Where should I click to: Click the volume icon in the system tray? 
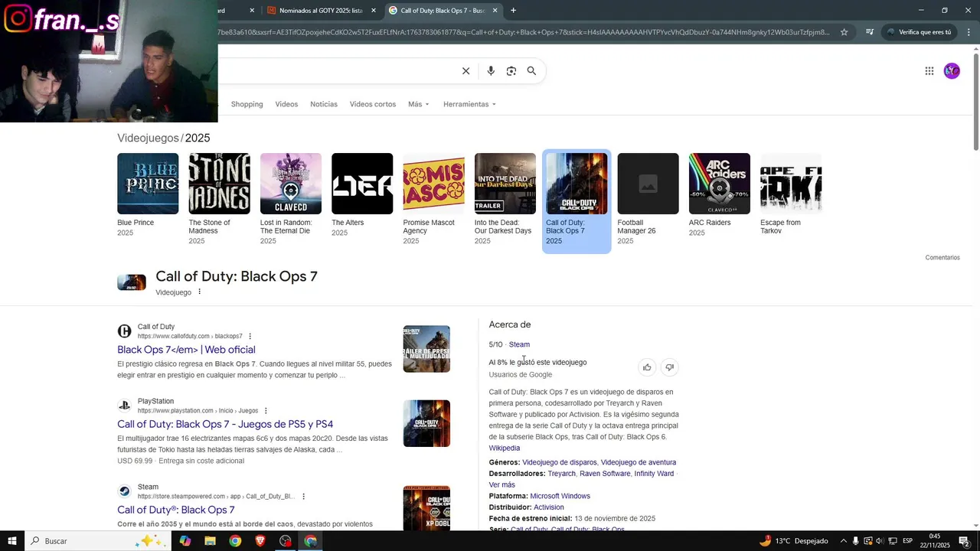coord(880,541)
